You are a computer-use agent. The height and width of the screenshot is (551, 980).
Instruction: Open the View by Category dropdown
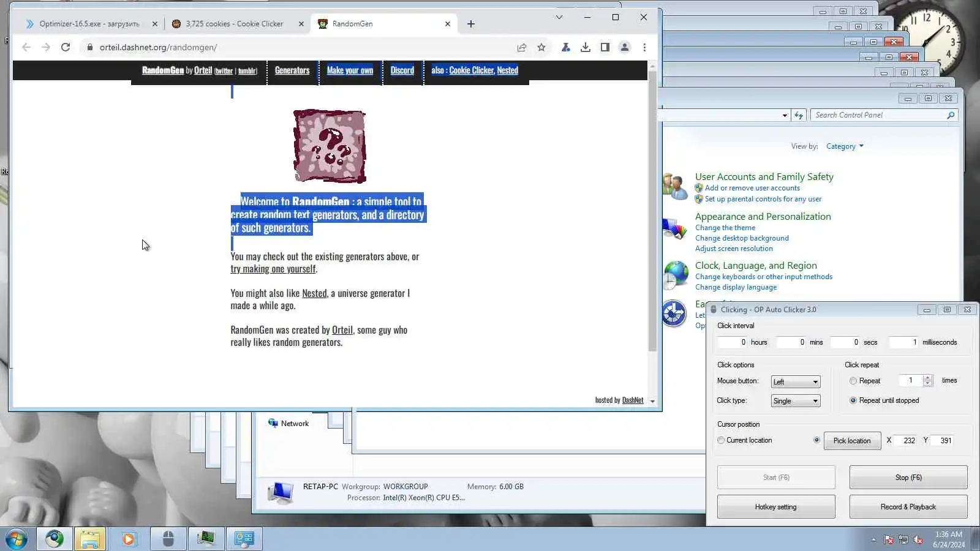tap(845, 146)
